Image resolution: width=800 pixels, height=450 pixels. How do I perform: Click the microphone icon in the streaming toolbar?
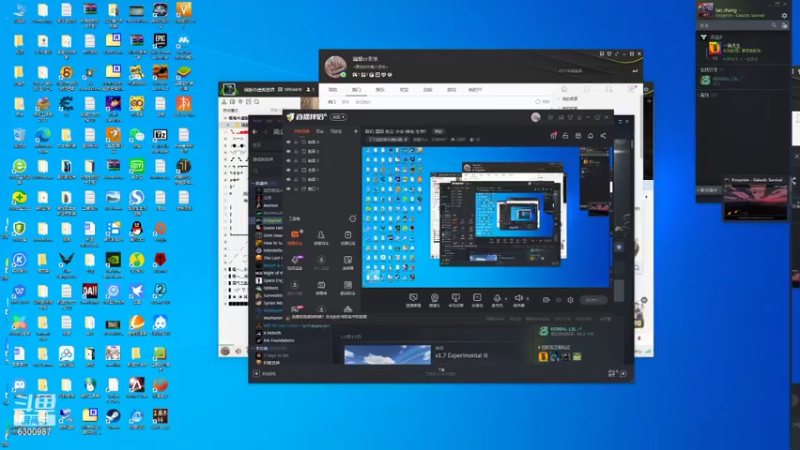497,298
